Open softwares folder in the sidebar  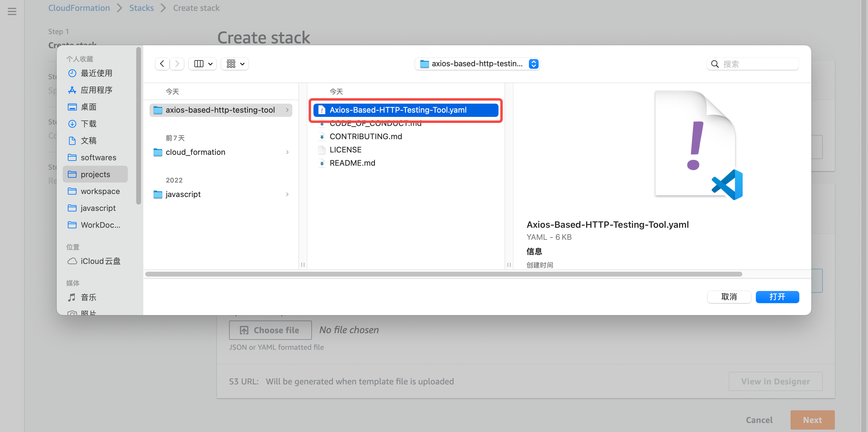pyautogui.click(x=95, y=157)
